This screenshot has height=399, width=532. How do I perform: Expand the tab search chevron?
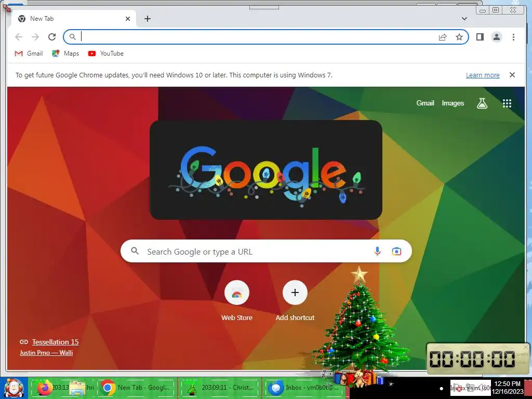tap(464, 19)
